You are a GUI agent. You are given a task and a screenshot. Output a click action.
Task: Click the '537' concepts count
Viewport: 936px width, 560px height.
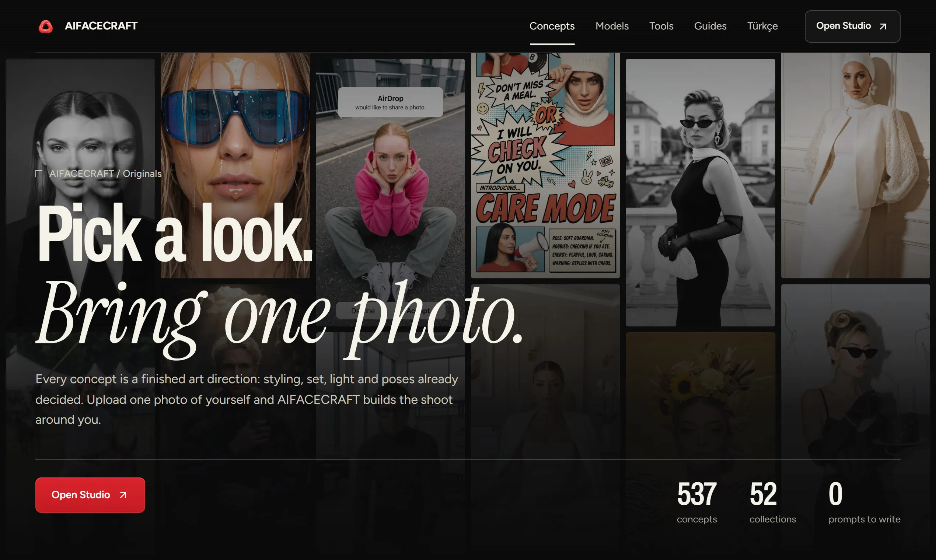coord(697,494)
